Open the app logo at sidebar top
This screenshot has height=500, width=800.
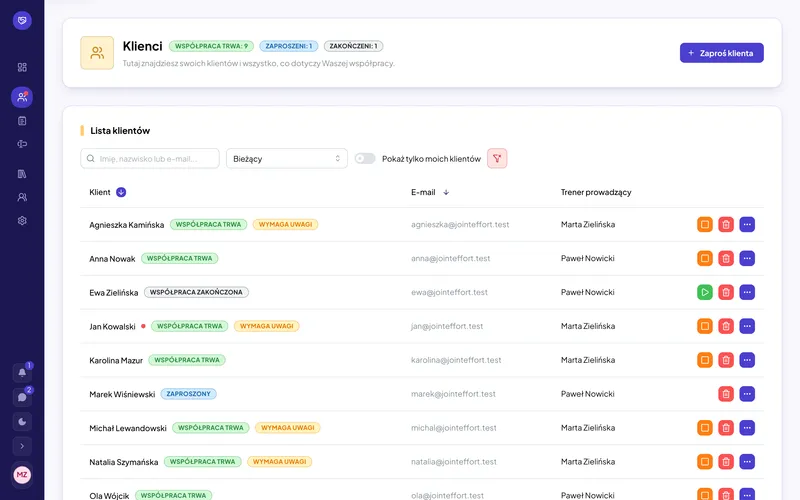(22, 20)
